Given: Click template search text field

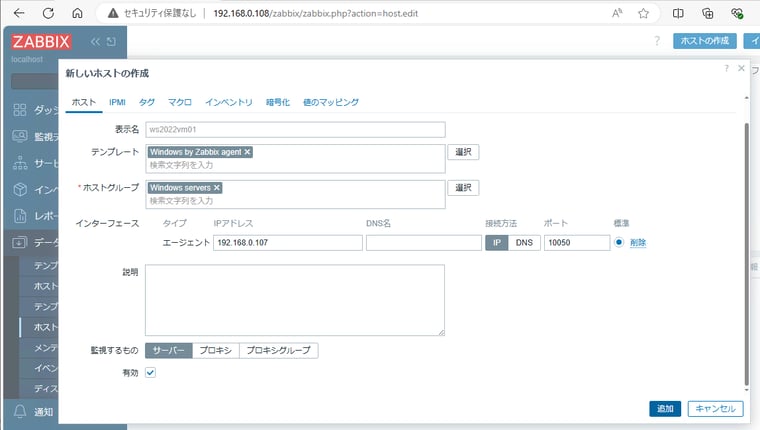Looking at the screenshot, I should (x=295, y=165).
